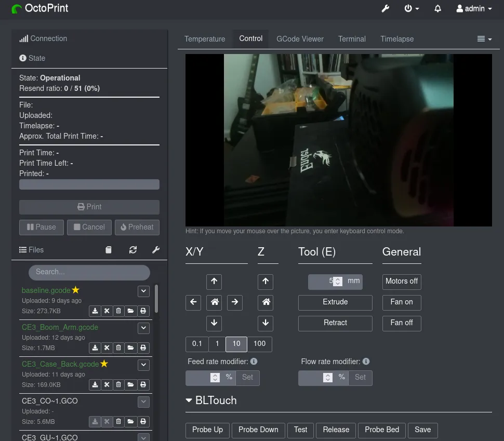
Task: Select 1 jog distance
Action: (217, 344)
